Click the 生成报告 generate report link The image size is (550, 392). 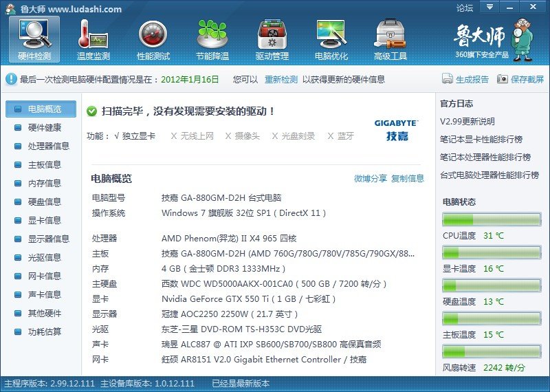pyautogui.click(x=472, y=79)
